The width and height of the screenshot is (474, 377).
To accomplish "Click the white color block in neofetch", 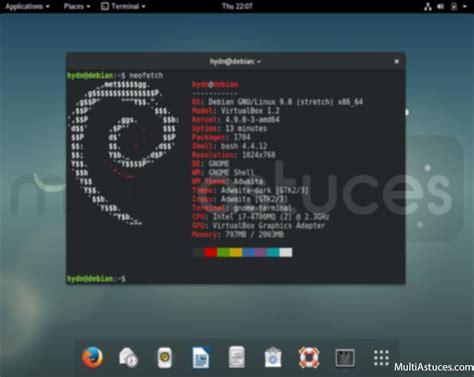I will coord(286,252).
